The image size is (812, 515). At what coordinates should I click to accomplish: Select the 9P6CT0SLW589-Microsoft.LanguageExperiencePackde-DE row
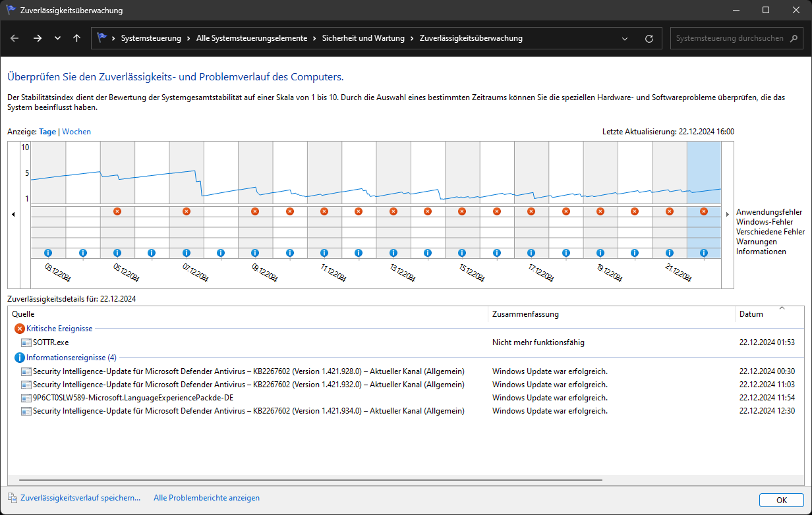(405, 398)
